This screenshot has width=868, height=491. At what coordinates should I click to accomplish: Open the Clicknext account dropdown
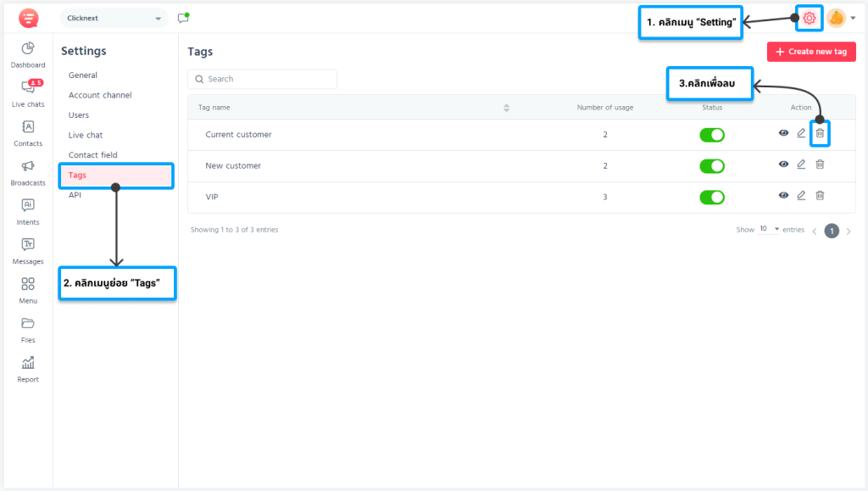pyautogui.click(x=114, y=19)
